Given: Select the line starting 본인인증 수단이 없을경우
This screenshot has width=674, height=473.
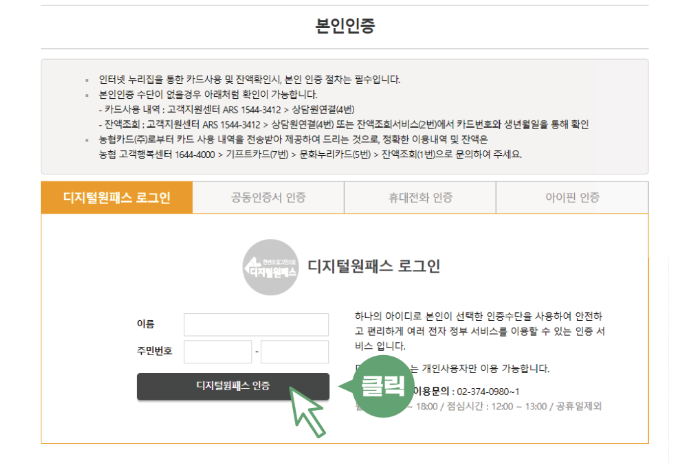Looking at the screenshot, I should point(208,94).
